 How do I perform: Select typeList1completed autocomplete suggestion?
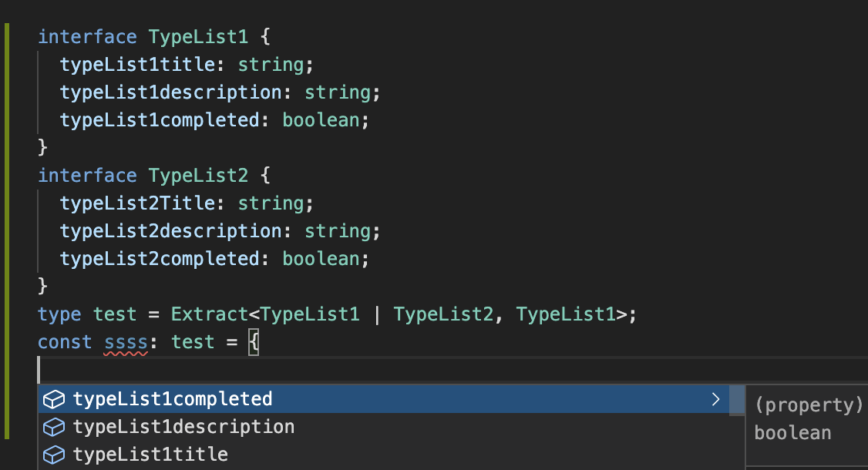173,399
